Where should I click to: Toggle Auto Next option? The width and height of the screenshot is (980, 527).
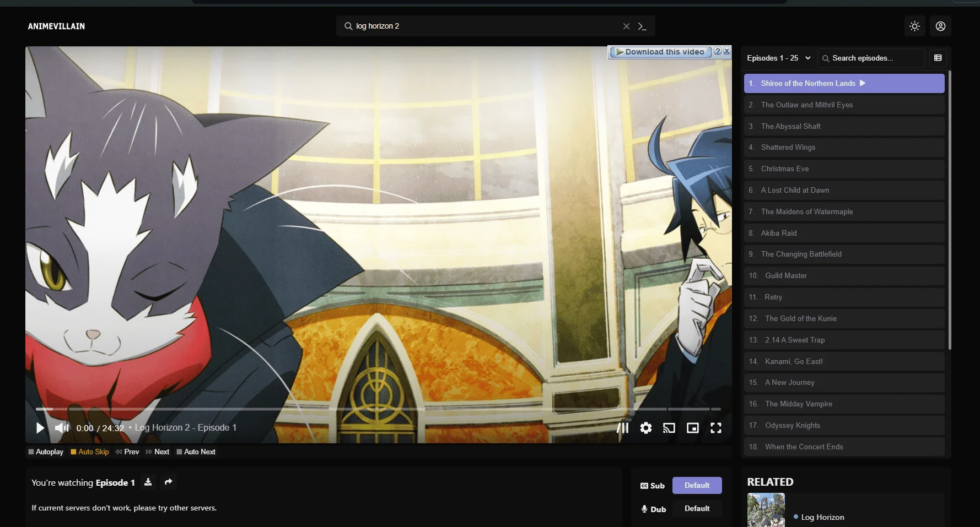[196, 452]
